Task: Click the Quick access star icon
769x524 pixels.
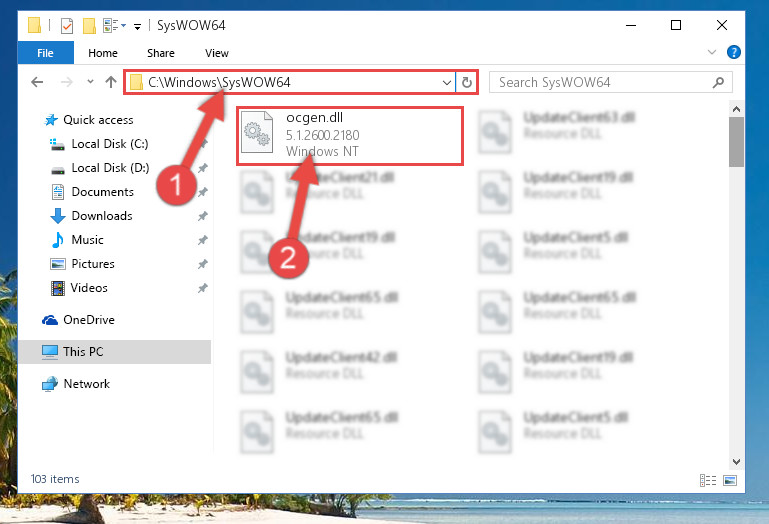Action: (x=51, y=120)
